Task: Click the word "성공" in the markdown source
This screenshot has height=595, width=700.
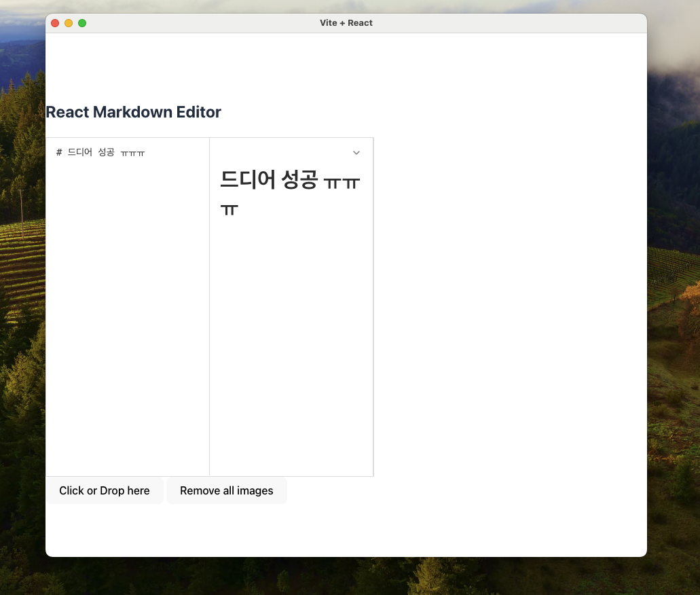Action: click(x=106, y=152)
